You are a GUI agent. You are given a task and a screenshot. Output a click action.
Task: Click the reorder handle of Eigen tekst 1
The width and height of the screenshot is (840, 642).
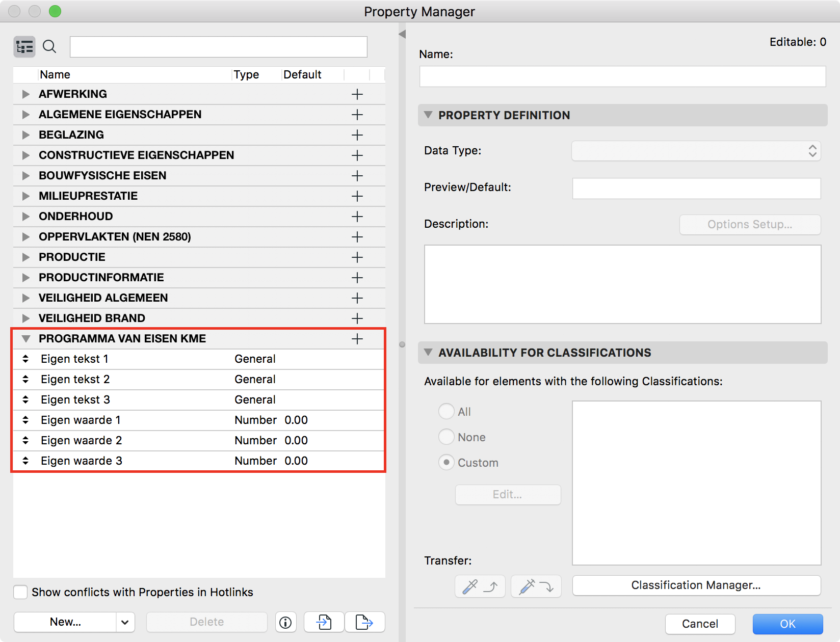tap(25, 359)
